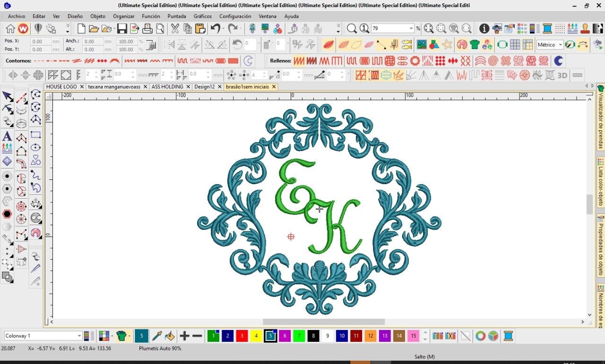This screenshot has width=605, height=364.
Task: Toggle the show hoop icon
Action: point(502,45)
